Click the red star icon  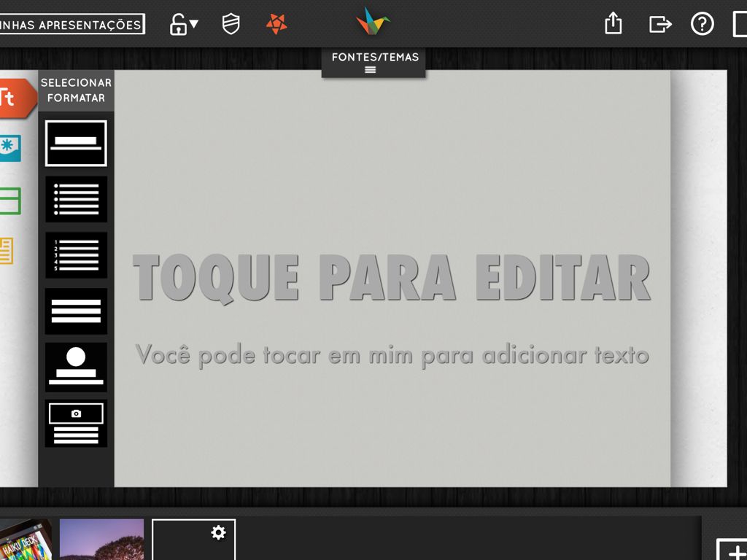[x=276, y=24]
